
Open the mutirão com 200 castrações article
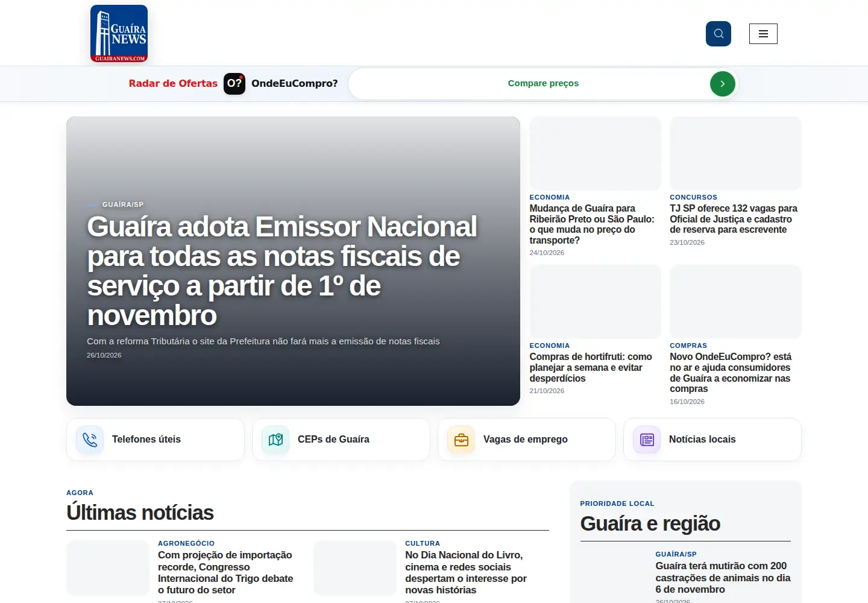point(723,578)
